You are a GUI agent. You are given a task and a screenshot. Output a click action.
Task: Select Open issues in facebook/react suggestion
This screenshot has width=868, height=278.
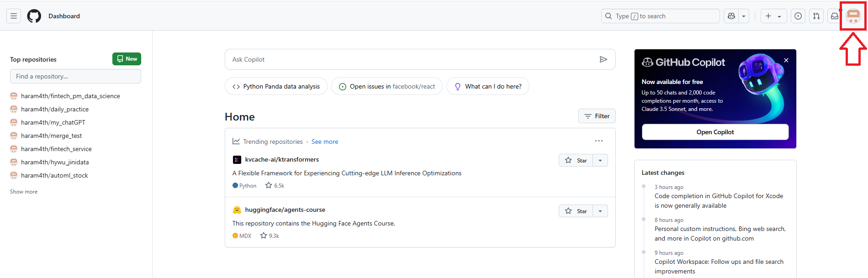(387, 86)
